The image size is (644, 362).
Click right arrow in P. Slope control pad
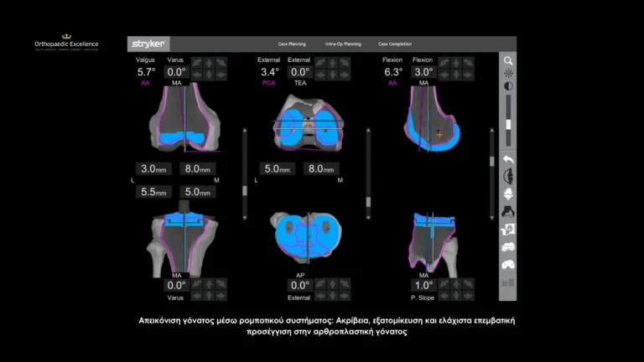coord(469,296)
